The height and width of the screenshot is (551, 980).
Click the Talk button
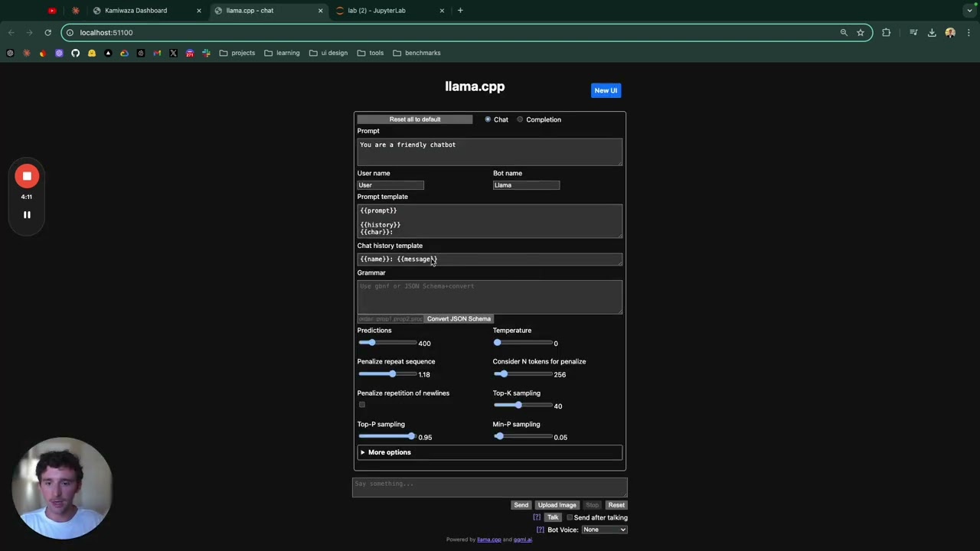tap(553, 517)
